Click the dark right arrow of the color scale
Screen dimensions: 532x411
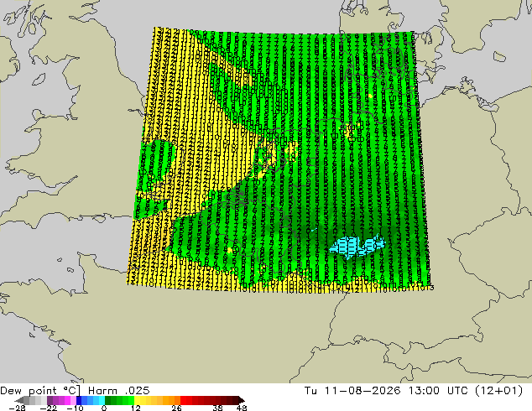tap(242, 400)
